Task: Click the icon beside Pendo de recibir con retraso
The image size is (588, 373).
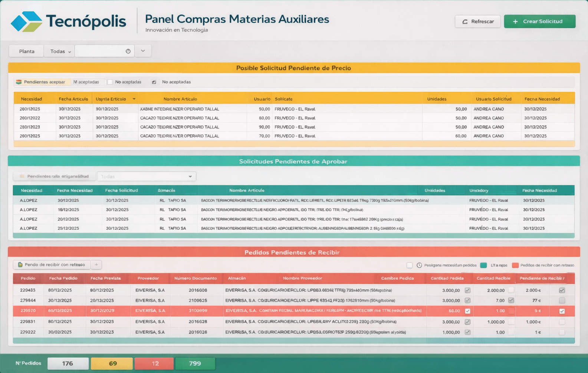Action: 20,265
